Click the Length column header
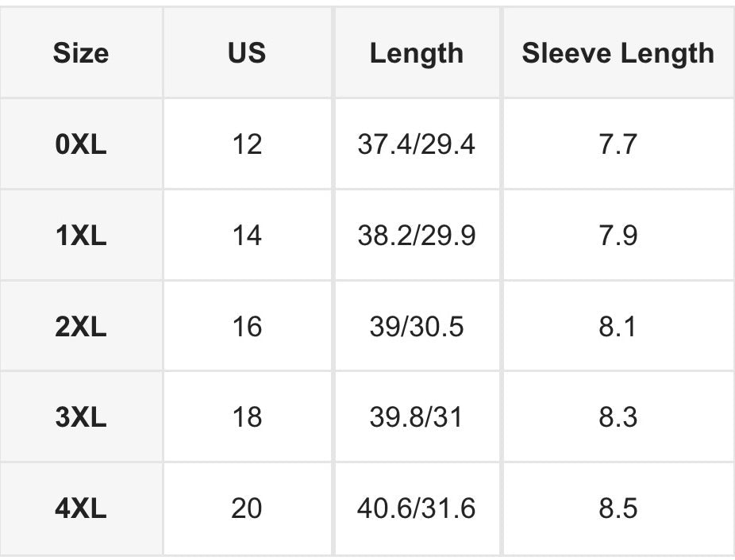This screenshot has width=735, height=560. 417,52
